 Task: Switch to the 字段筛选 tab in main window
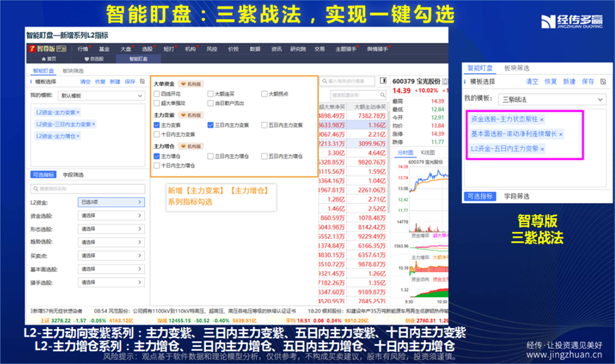[73, 175]
